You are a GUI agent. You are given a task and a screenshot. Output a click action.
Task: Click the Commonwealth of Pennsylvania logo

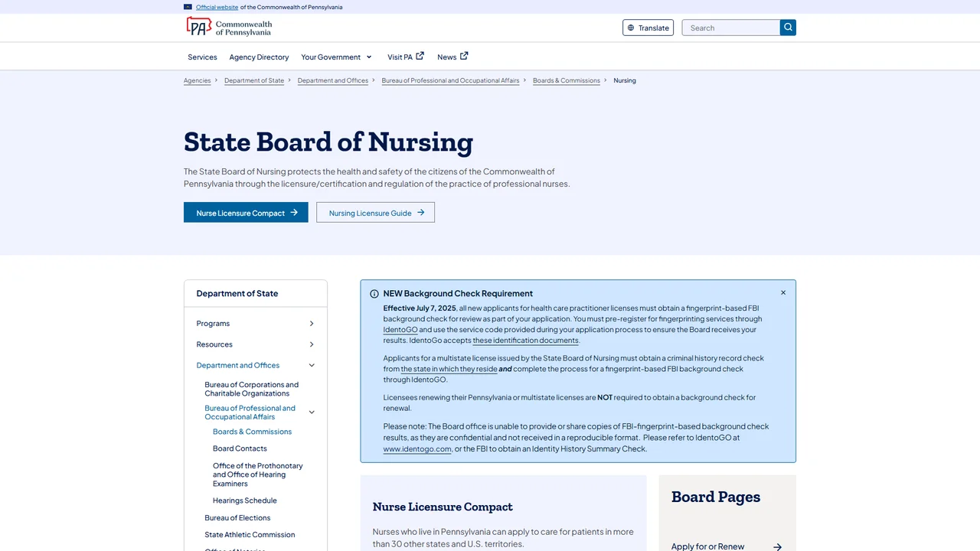230,28
